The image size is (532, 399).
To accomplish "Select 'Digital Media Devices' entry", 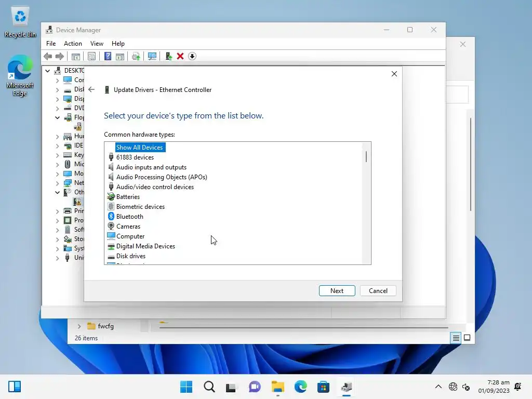I will [145, 246].
